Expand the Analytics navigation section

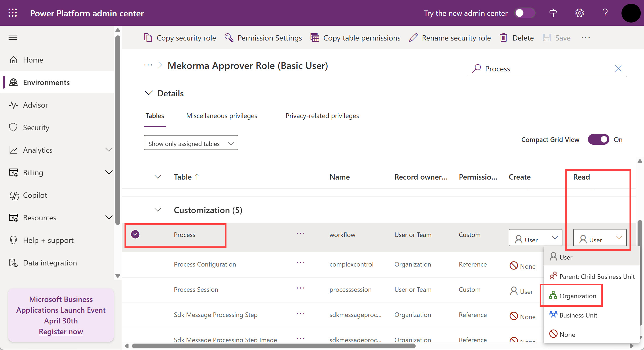[109, 150]
